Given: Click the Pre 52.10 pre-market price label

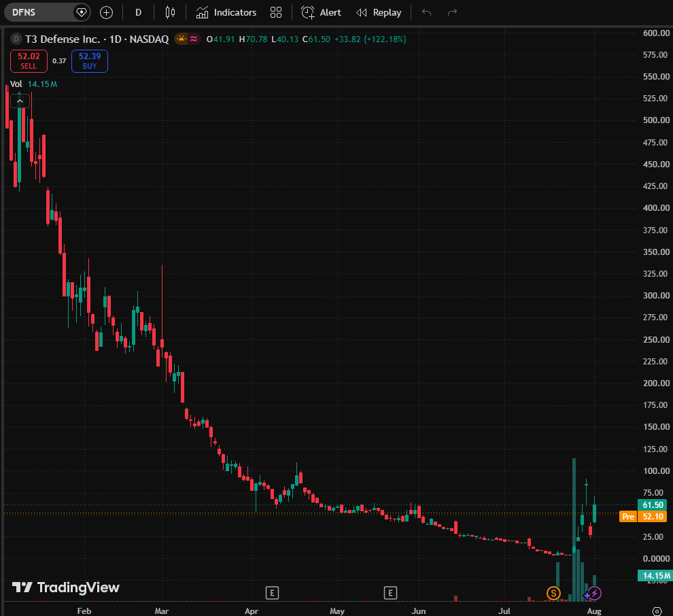Looking at the screenshot, I should click(643, 517).
